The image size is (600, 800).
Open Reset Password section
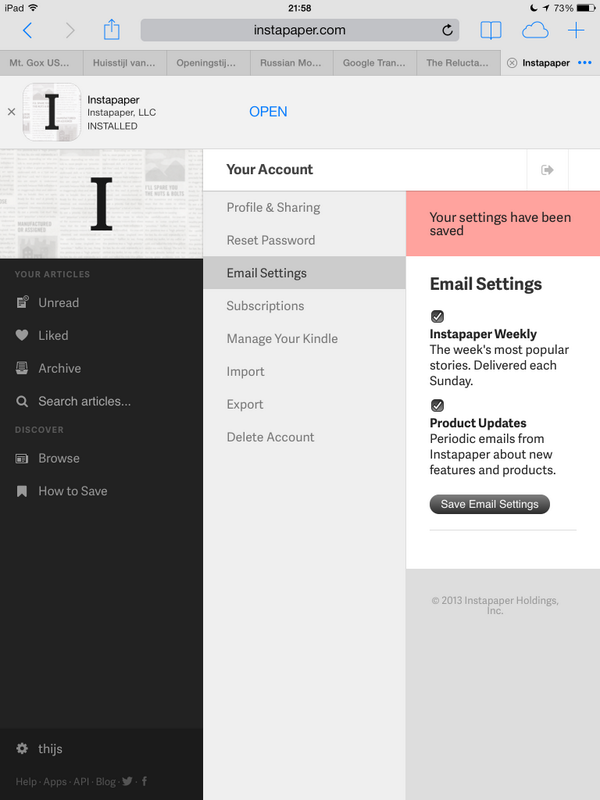tap(304, 240)
